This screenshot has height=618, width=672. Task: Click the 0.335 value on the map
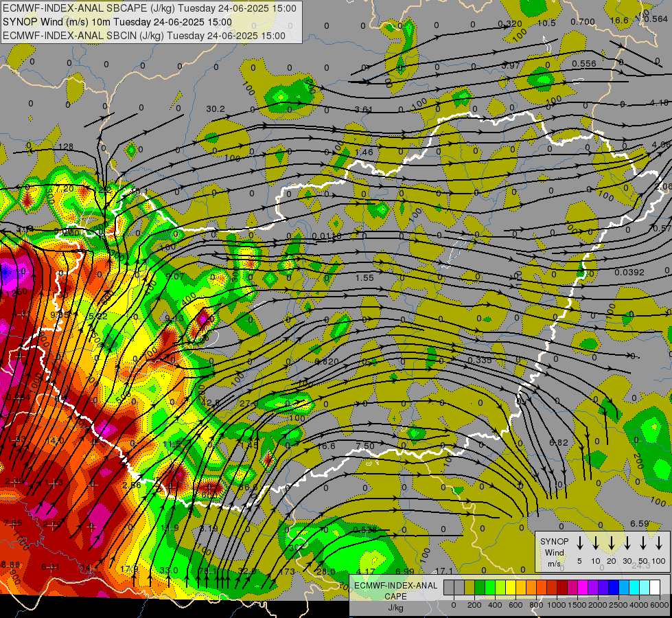point(480,360)
